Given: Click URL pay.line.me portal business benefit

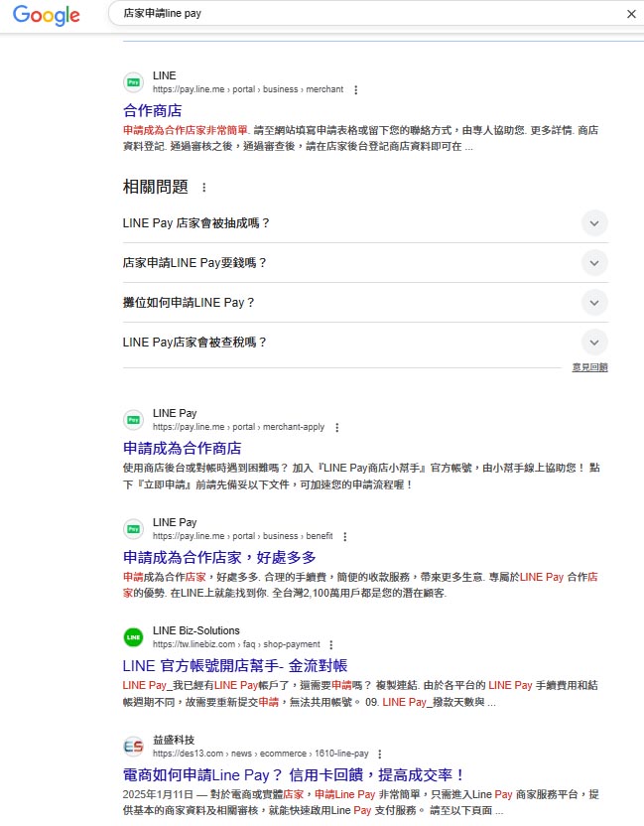Looking at the screenshot, I should [x=243, y=536].
